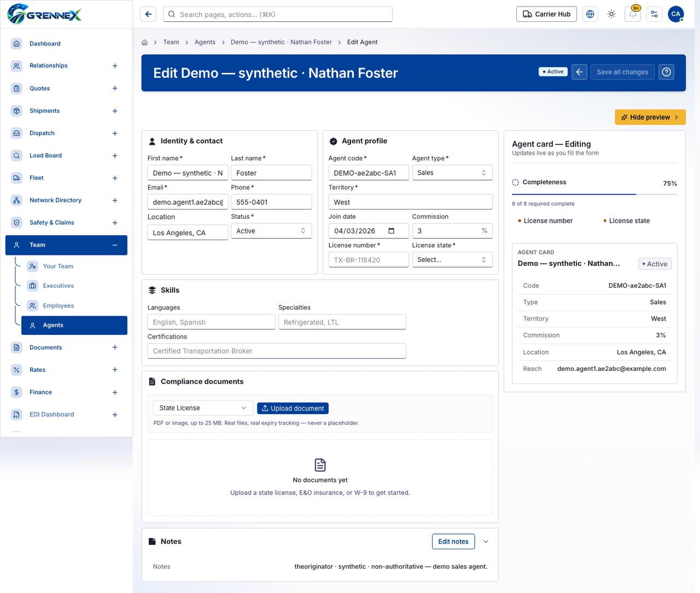Open notifications bell with 9+ badge
This screenshot has height=593, width=700.
click(x=633, y=14)
